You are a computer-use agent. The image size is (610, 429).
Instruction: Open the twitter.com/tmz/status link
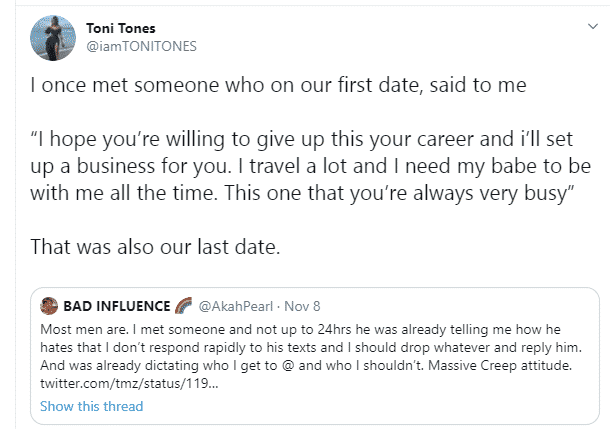(x=129, y=383)
